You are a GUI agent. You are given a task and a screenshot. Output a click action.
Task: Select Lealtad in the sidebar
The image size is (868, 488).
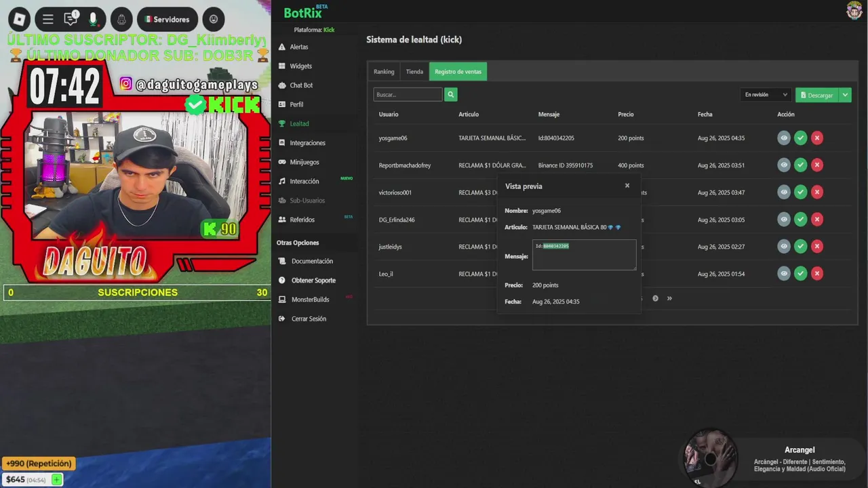click(299, 123)
